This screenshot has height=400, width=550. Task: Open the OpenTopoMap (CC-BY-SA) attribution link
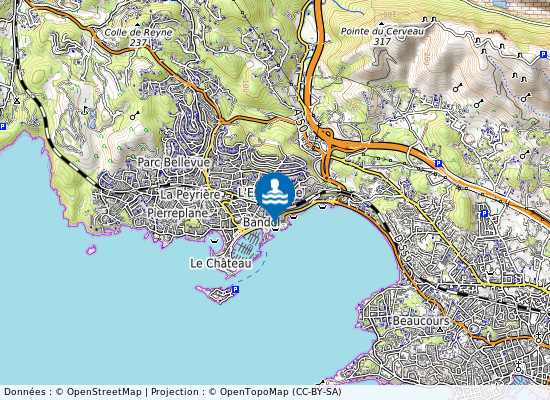pyautogui.click(x=280, y=392)
